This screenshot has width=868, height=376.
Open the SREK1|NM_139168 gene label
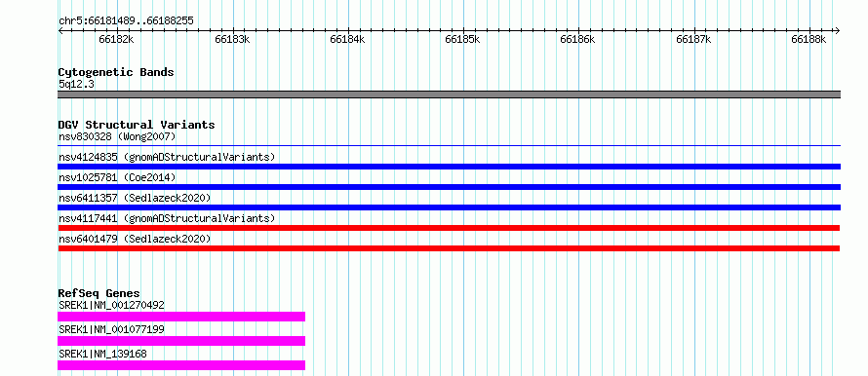pos(102,354)
